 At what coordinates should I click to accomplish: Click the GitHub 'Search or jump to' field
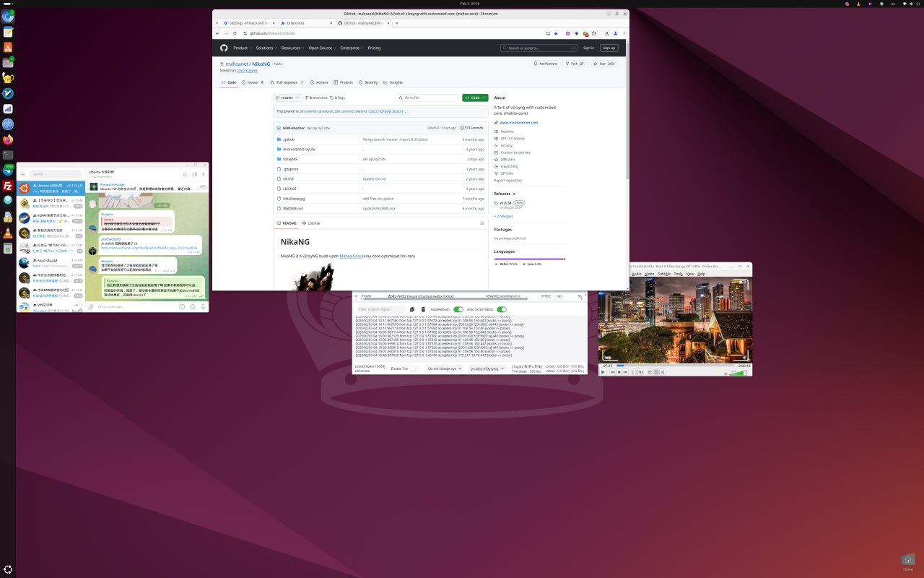(x=539, y=48)
